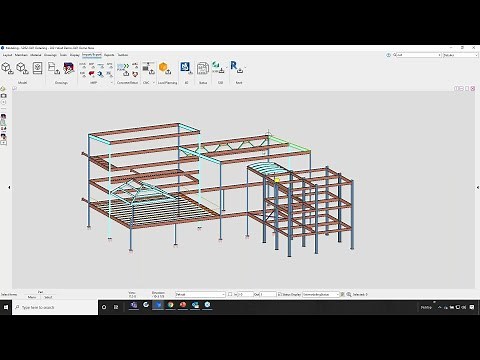Open the Material ribbon tab

(36, 55)
